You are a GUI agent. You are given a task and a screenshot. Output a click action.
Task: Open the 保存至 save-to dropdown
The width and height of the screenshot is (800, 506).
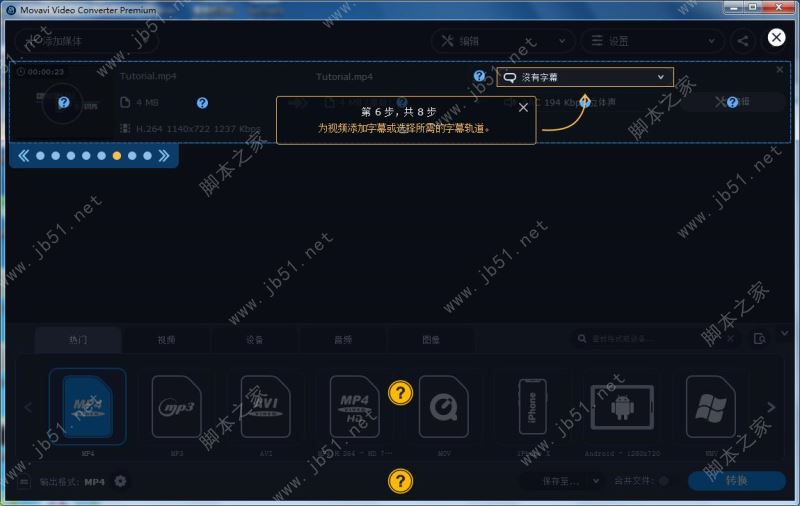click(x=561, y=481)
